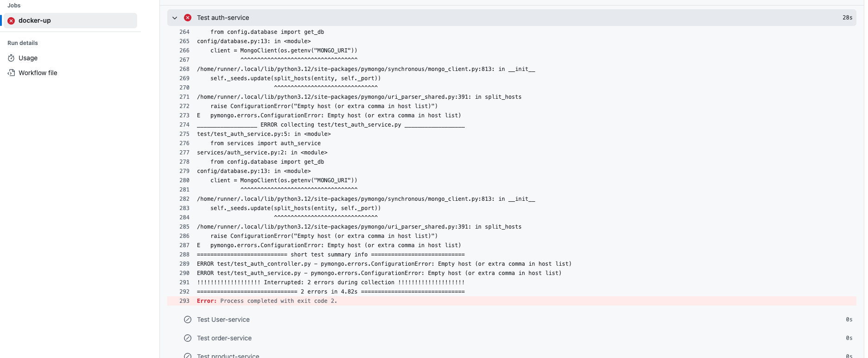
Task: Click the Test auth-service step title
Action: [x=223, y=18]
